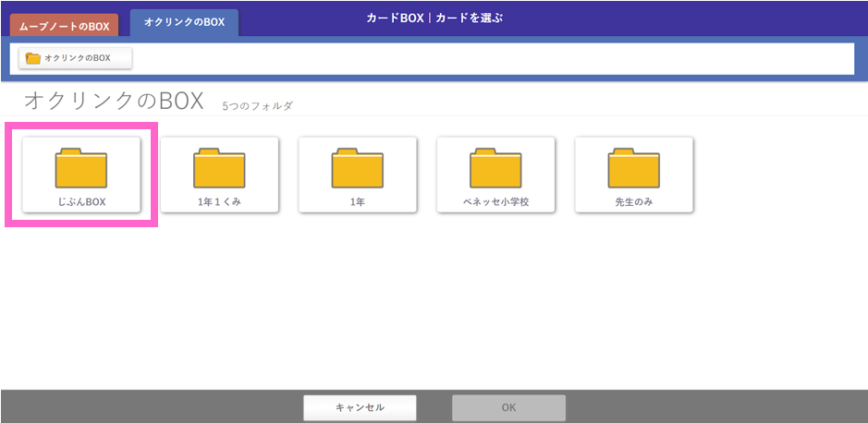
Task: Select the オクリンクのBOX tab
Action: (184, 23)
